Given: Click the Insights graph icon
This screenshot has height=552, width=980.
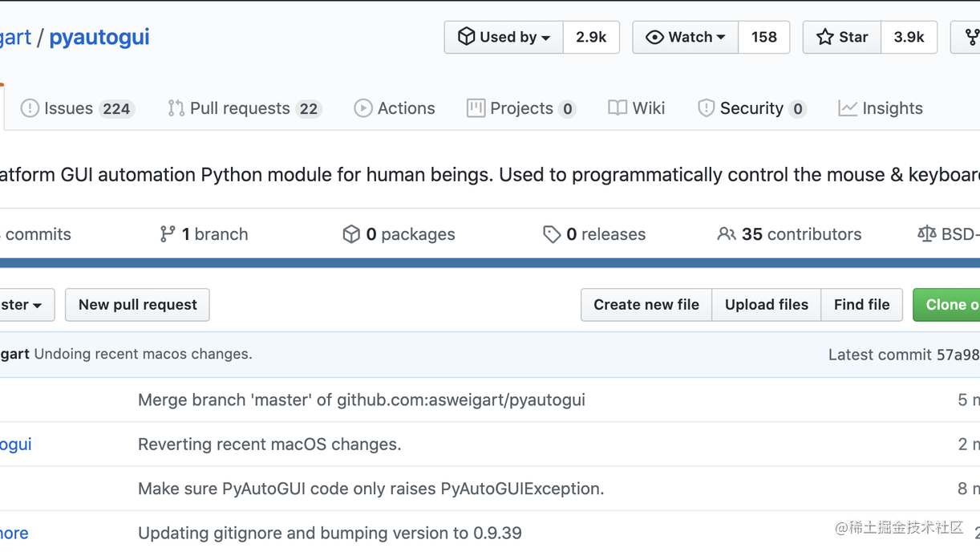Looking at the screenshot, I should coord(848,108).
